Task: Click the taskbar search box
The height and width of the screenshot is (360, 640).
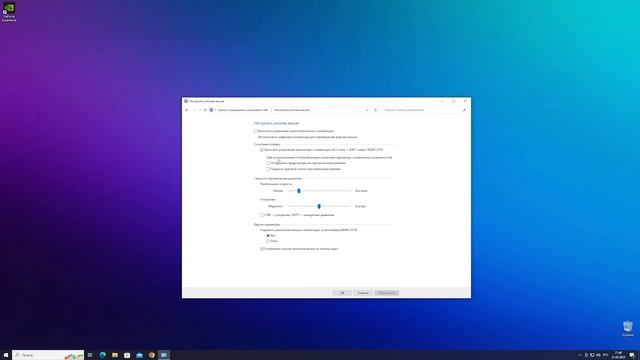Action: pos(48,355)
